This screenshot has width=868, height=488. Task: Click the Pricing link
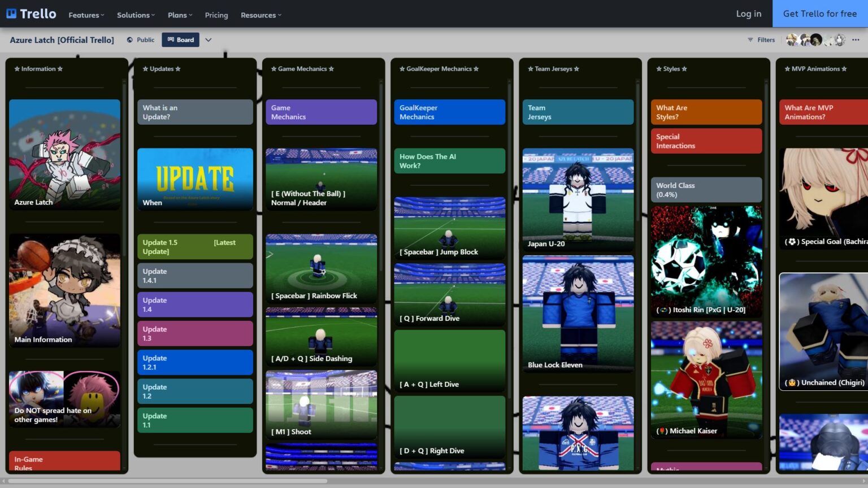pos(216,15)
